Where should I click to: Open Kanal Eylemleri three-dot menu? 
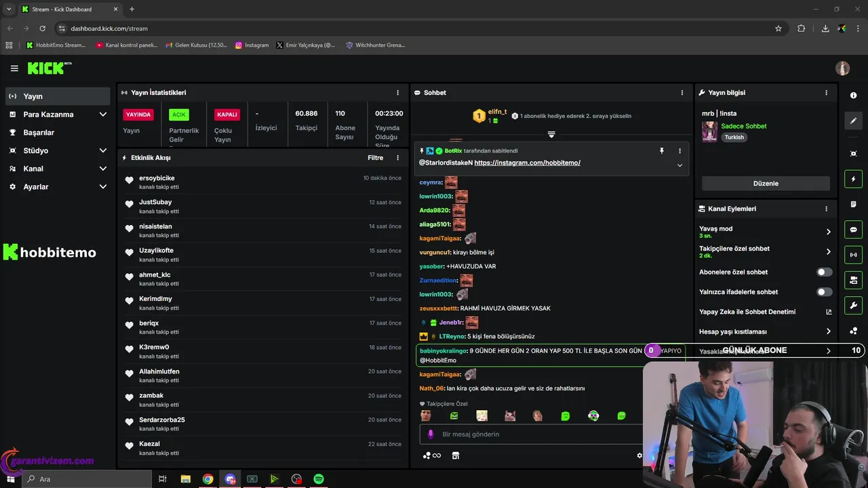826,209
